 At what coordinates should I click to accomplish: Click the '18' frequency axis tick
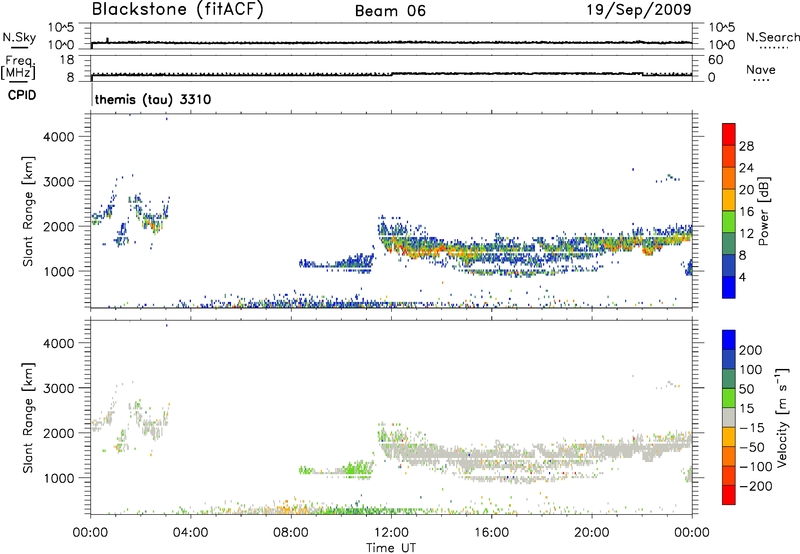(67, 60)
